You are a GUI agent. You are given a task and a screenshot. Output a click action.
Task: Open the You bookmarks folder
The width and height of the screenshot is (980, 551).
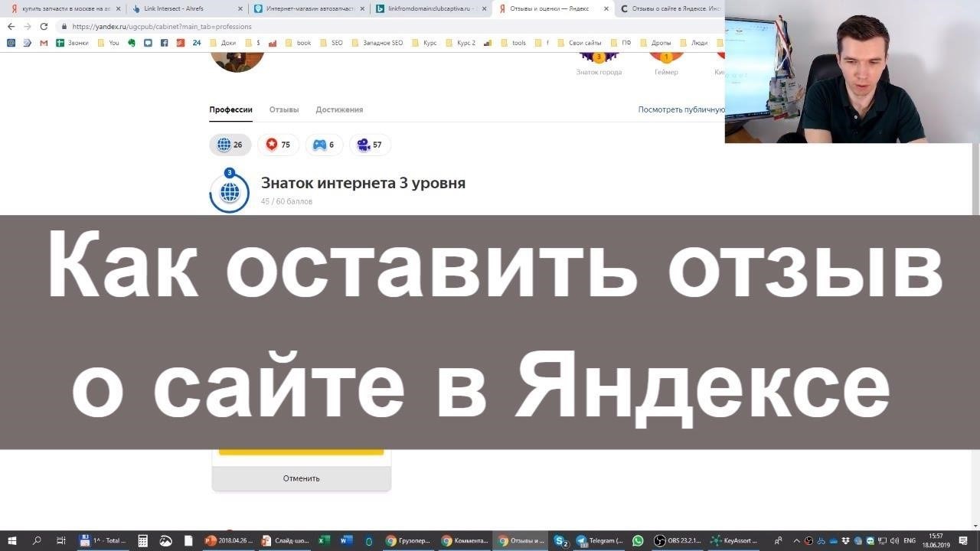point(109,43)
